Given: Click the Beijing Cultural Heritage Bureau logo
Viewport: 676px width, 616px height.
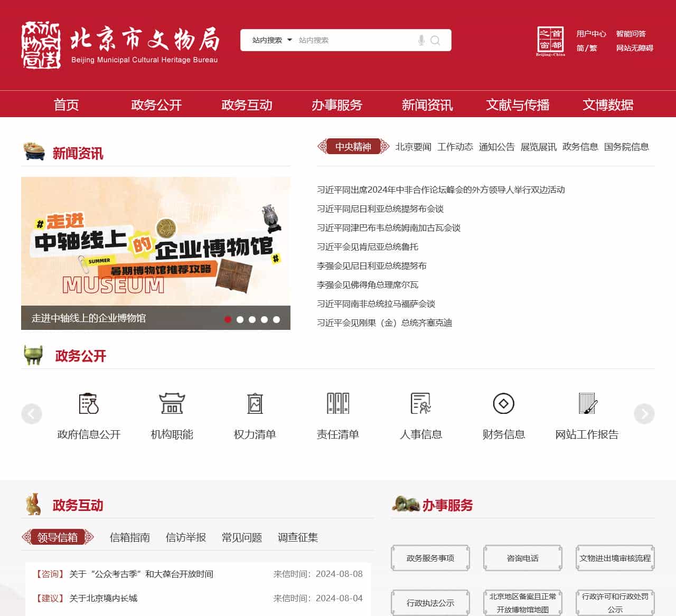Looking at the screenshot, I should [120, 45].
